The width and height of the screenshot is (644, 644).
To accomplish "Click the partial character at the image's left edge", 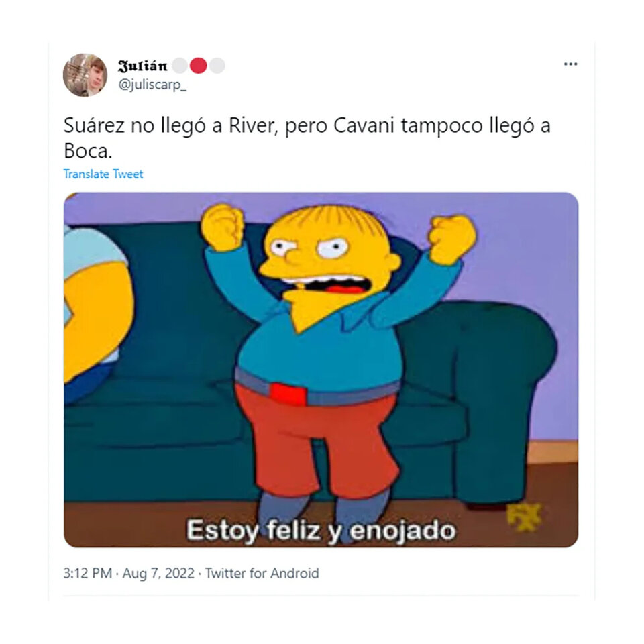I will tap(97, 312).
